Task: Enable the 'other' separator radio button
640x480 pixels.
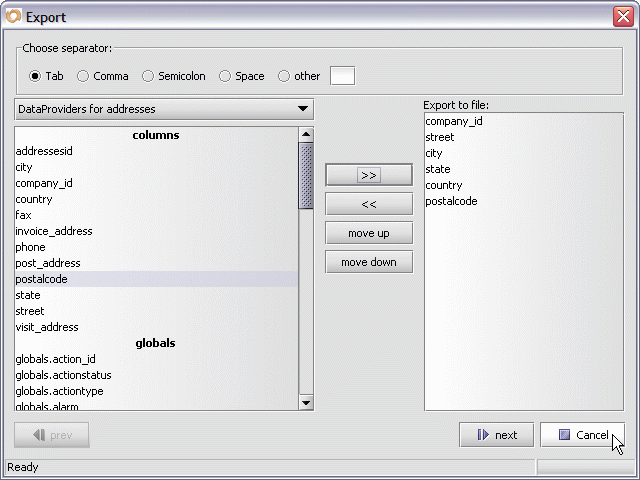Action: [x=284, y=76]
